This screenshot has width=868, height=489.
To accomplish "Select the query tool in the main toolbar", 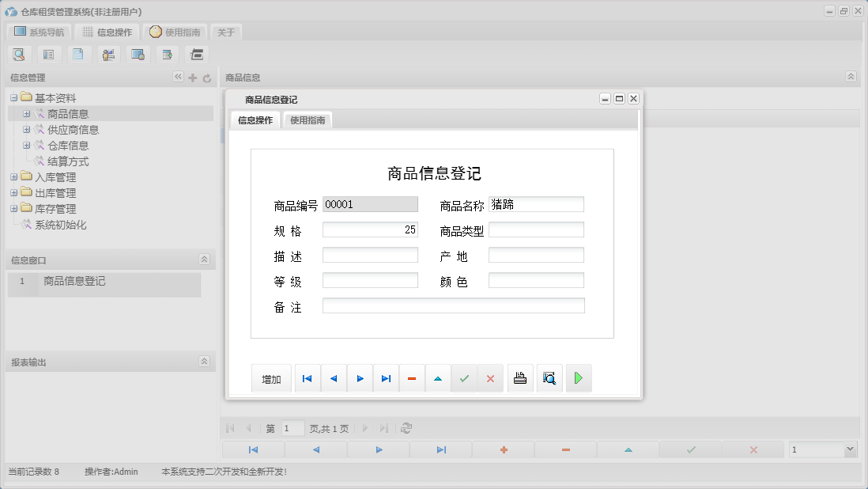I will (x=19, y=54).
